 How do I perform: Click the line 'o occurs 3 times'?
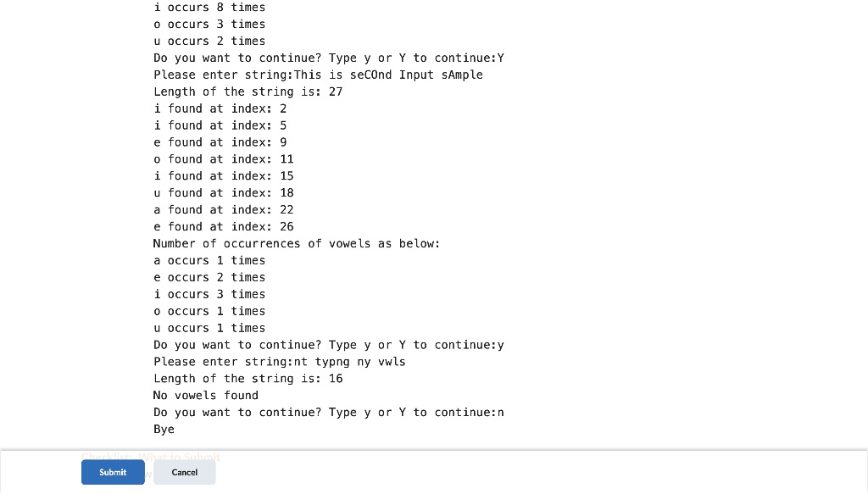point(209,24)
